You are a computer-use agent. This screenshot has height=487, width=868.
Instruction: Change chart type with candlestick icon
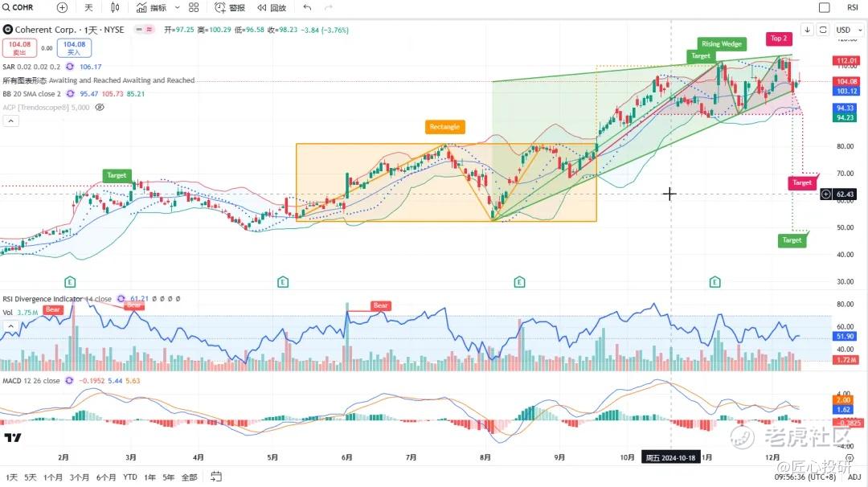click(115, 7)
